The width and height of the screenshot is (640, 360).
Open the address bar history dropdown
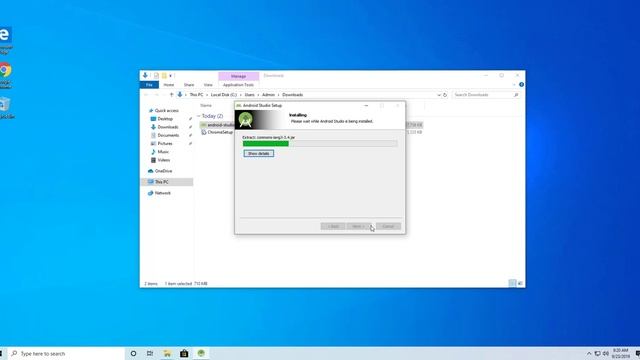click(439, 95)
